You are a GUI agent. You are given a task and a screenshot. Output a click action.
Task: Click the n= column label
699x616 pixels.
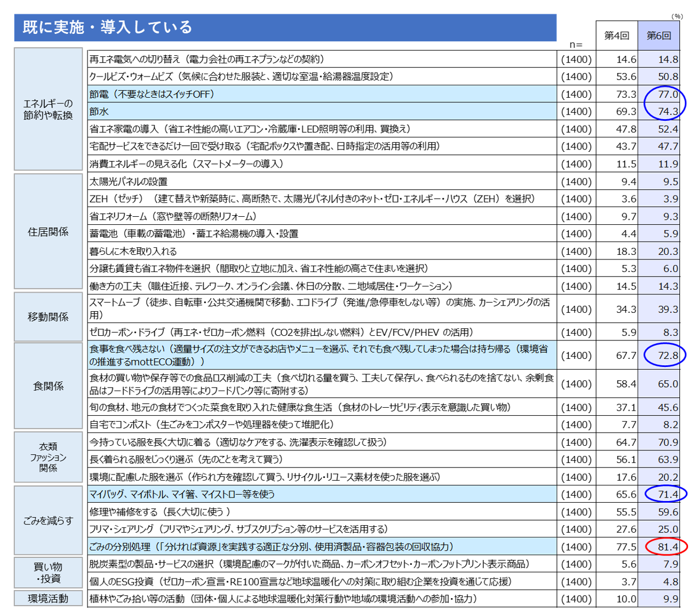pyautogui.click(x=576, y=44)
